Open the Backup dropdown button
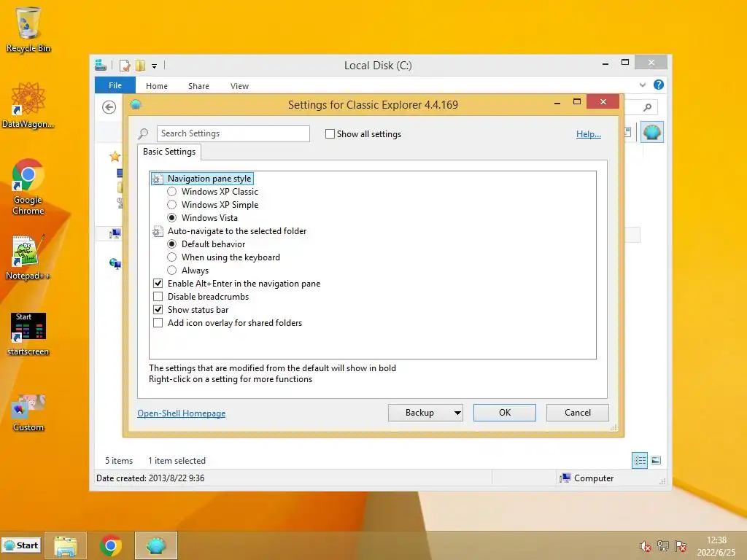This screenshot has height=560, width=747. (x=425, y=413)
